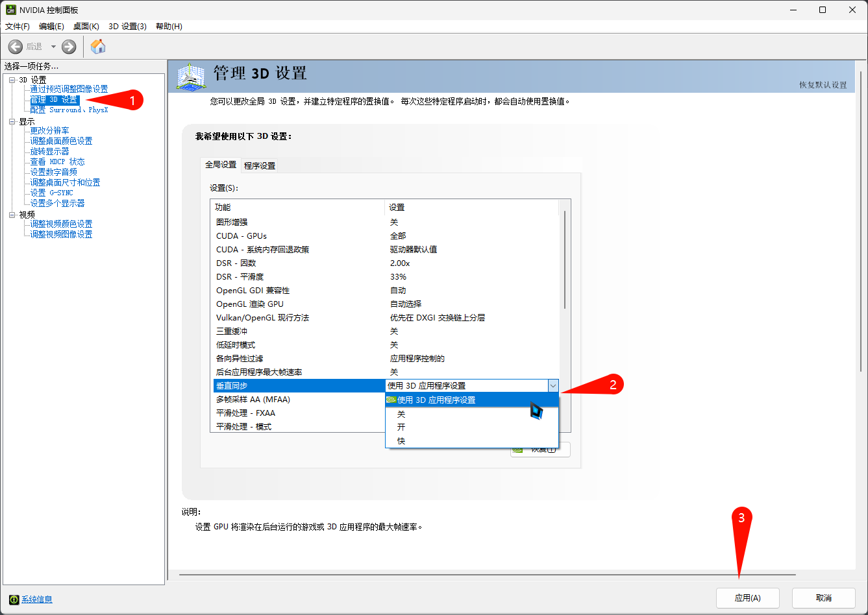This screenshot has height=615, width=868.
Task: Click the 设置 column header
Action: pos(472,208)
